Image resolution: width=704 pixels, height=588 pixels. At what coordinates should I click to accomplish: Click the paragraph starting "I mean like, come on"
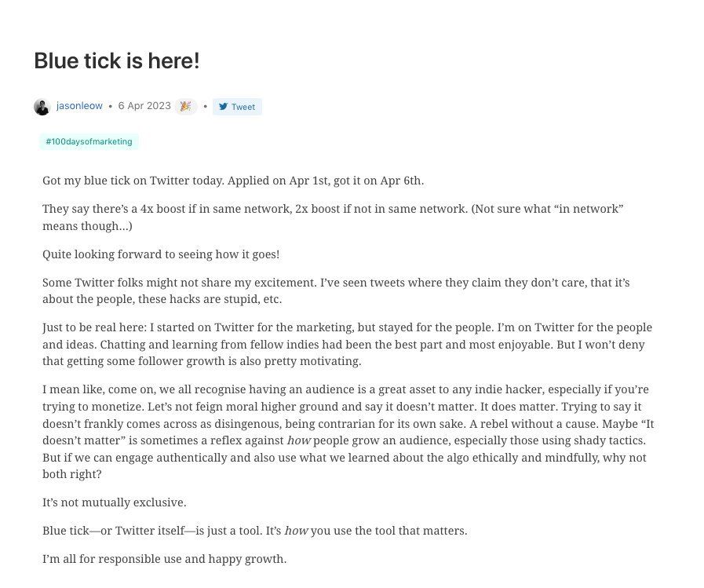click(x=348, y=432)
